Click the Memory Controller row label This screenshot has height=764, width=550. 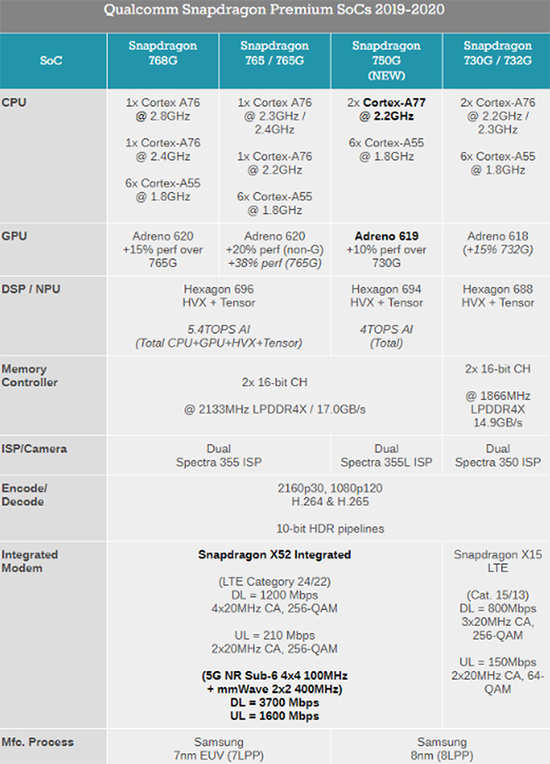tap(30, 376)
